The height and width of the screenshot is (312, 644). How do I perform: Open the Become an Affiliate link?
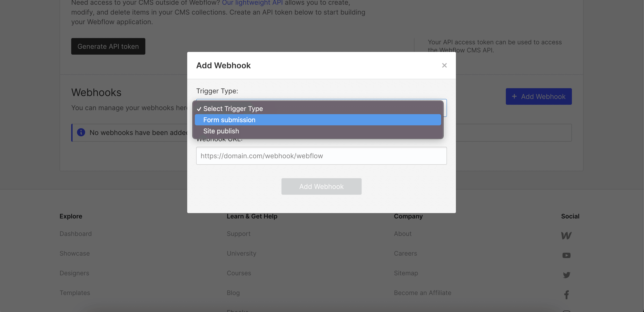tap(423, 293)
